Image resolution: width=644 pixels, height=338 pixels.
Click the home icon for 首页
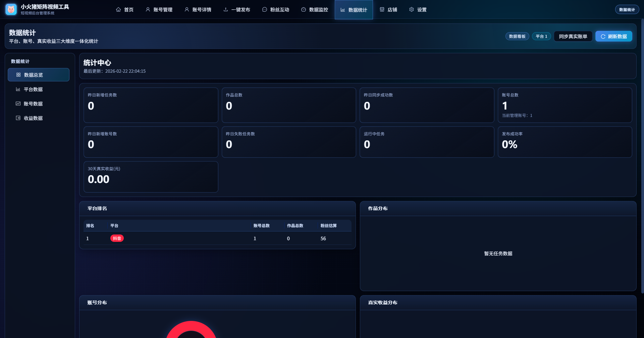click(118, 10)
